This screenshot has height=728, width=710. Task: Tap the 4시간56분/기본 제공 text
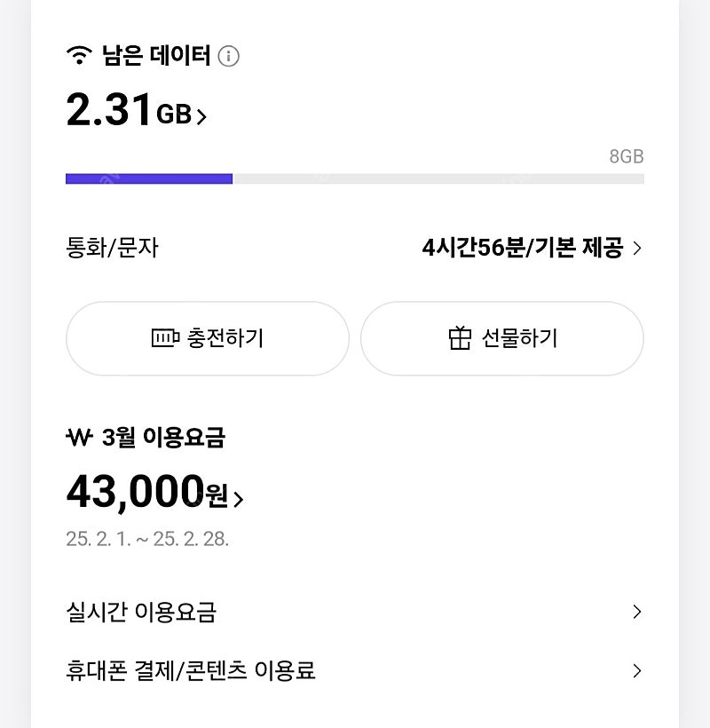523,248
